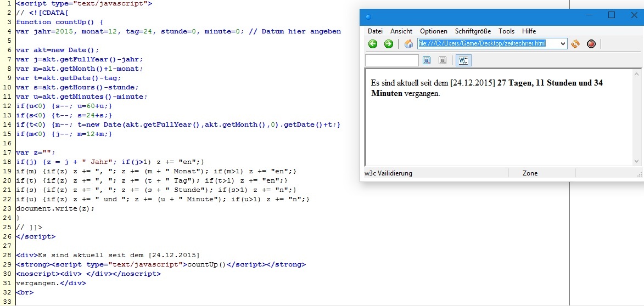Go back with the green left arrow
The width and height of the screenshot is (644, 306).
click(373, 44)
